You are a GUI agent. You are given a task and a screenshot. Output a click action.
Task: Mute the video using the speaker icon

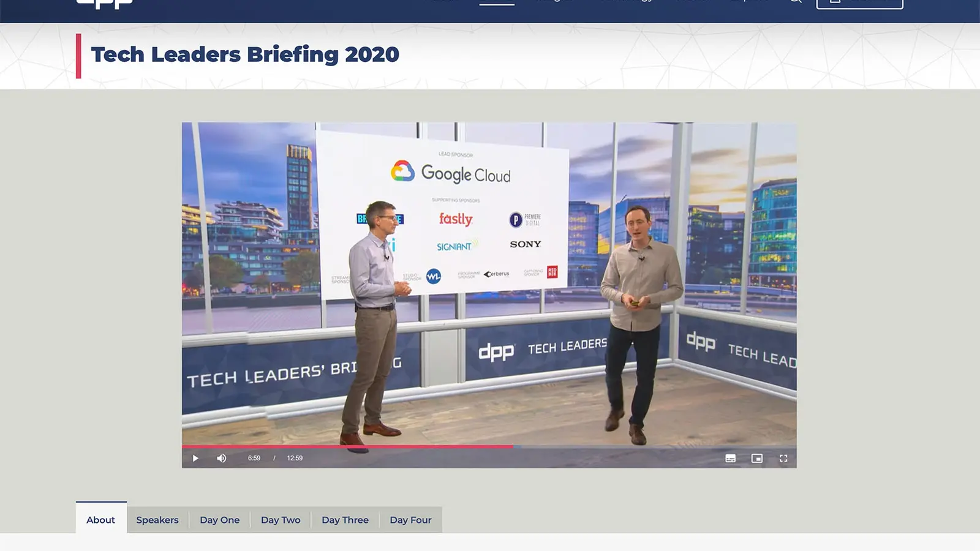point(222,459)
